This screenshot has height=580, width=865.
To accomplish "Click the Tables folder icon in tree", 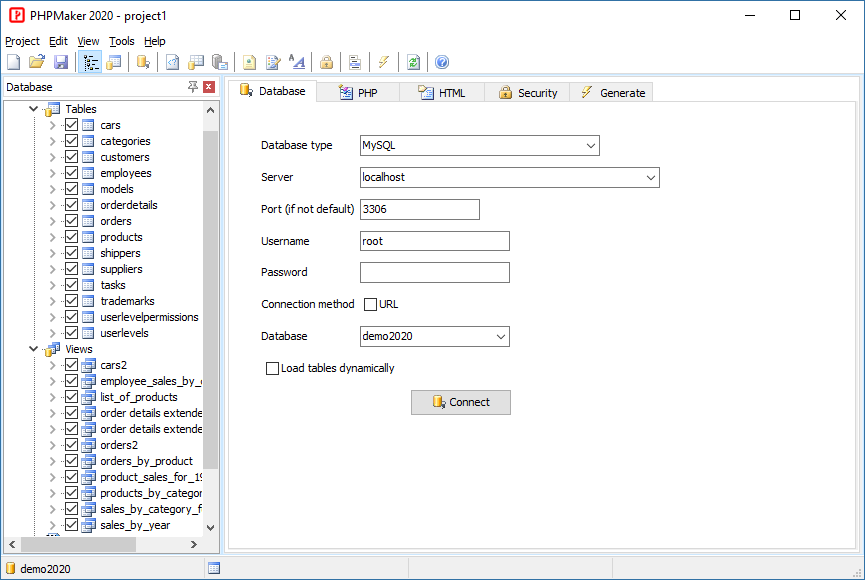I will (52, 109).
